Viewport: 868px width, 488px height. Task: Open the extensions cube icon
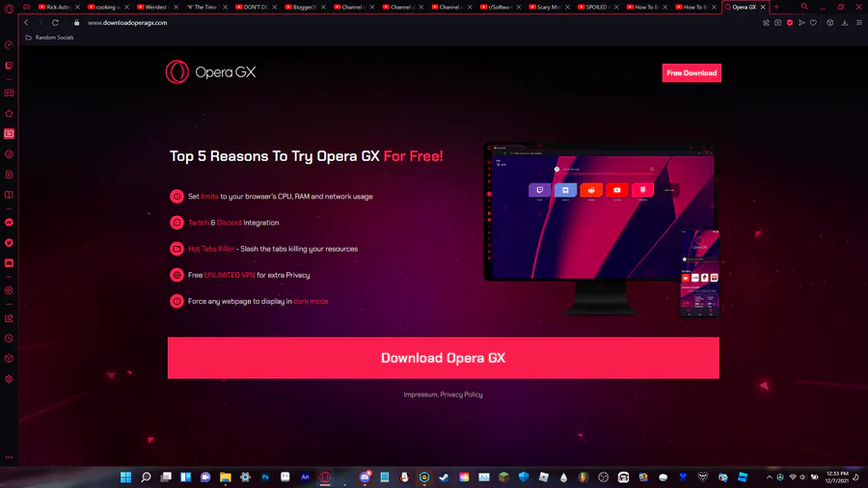tap(829, 23)
